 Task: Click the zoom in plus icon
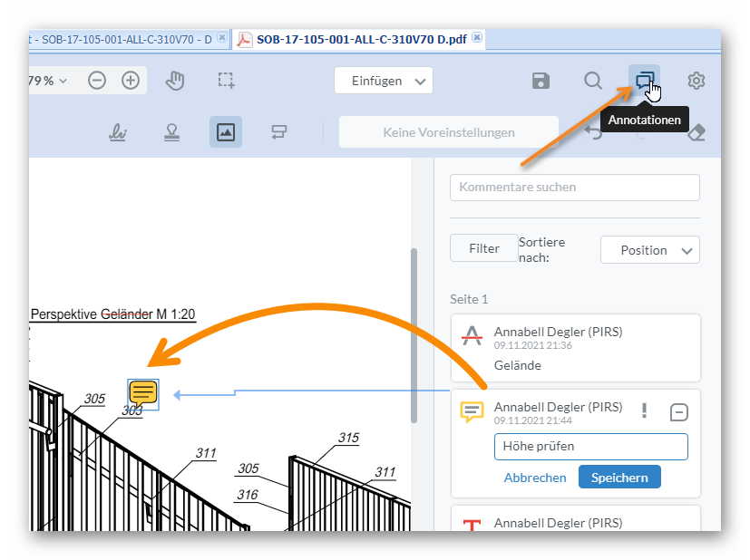(131, 81)
